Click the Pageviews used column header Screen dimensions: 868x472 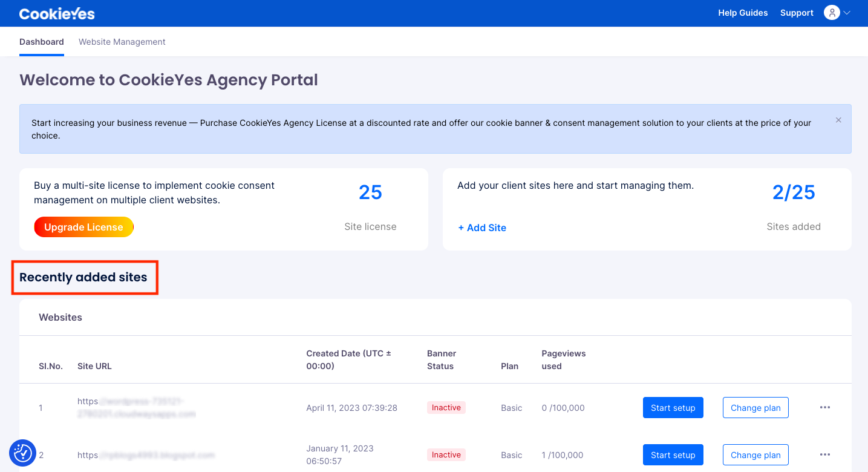564,359
